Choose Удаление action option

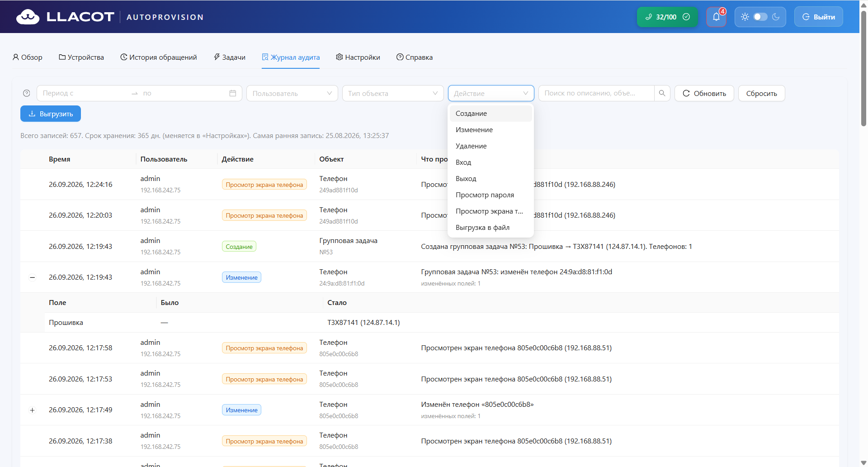[491, 146]
